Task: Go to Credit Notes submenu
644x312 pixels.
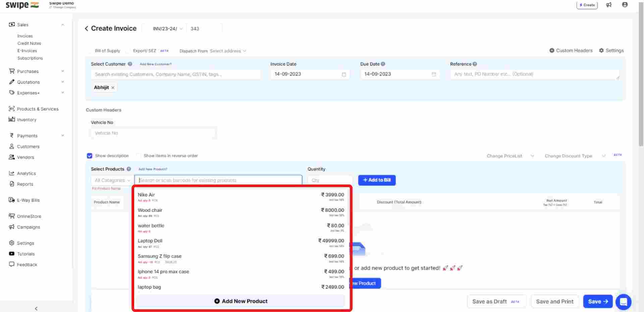Action: 29,43
